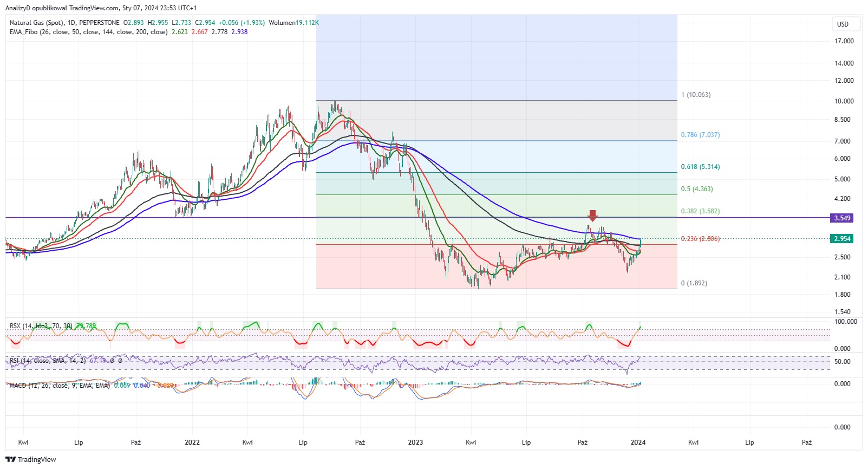The height and width of the screenshot is (469, 868).
Task: Click the 100.000 RSX scale label
Action: point(846,322)
